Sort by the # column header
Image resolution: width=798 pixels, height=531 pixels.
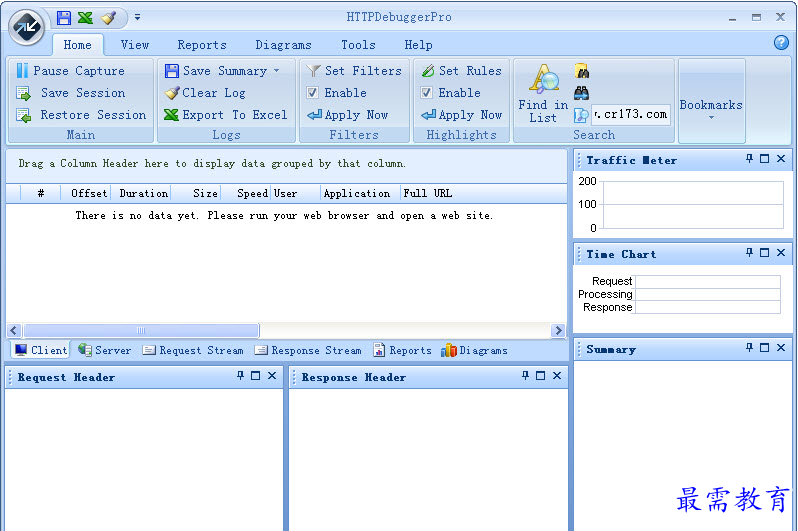[x=41, y=193]
